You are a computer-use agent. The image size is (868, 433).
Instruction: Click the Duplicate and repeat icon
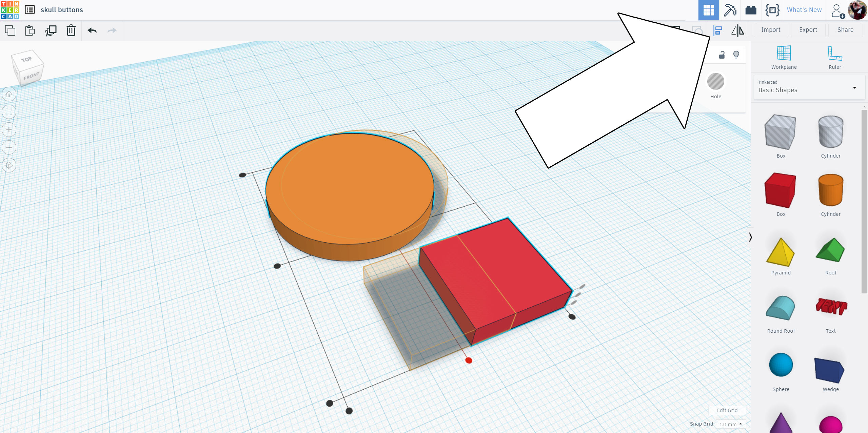coord(51,30)
